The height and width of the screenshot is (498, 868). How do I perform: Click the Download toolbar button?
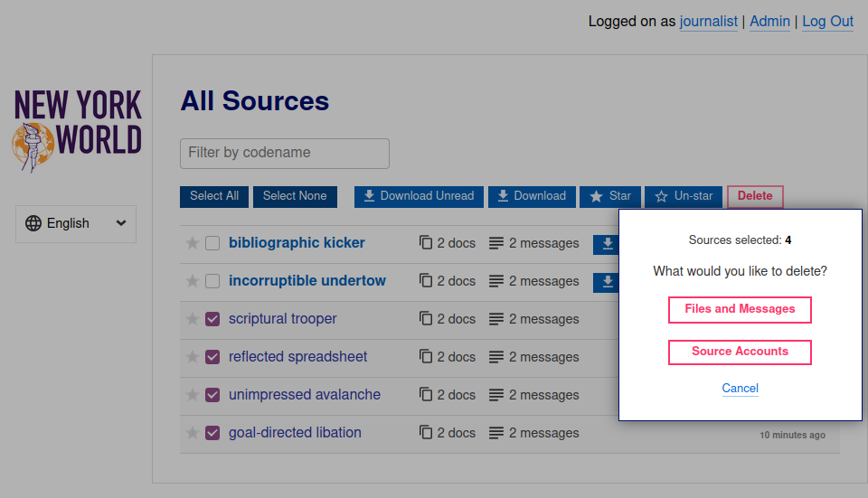[x=532, y=196]
